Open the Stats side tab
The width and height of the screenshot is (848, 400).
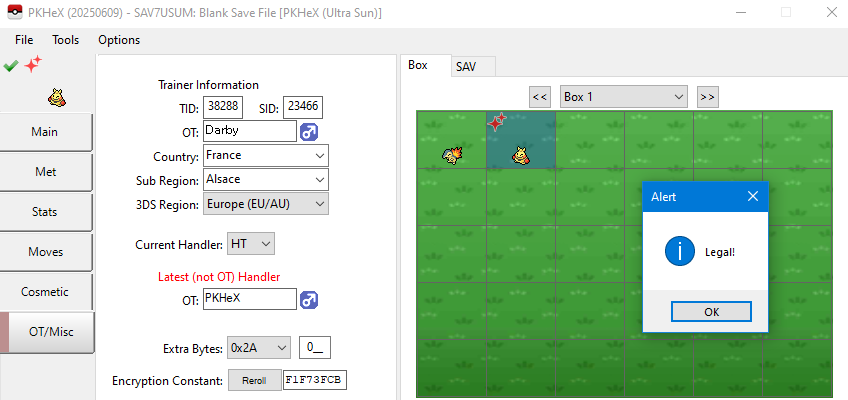pos(44,212)
